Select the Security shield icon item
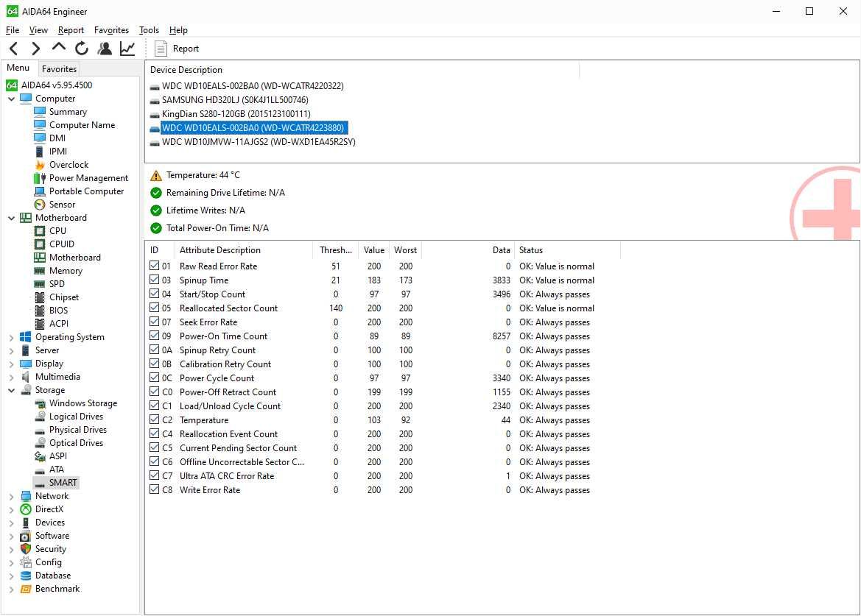Image resolution: width=861 pixels, height=616 pixels. (26, 548)
